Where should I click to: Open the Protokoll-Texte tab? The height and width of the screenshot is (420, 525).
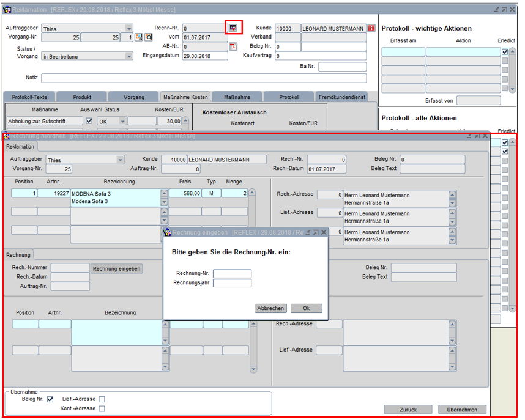point(28,97)
